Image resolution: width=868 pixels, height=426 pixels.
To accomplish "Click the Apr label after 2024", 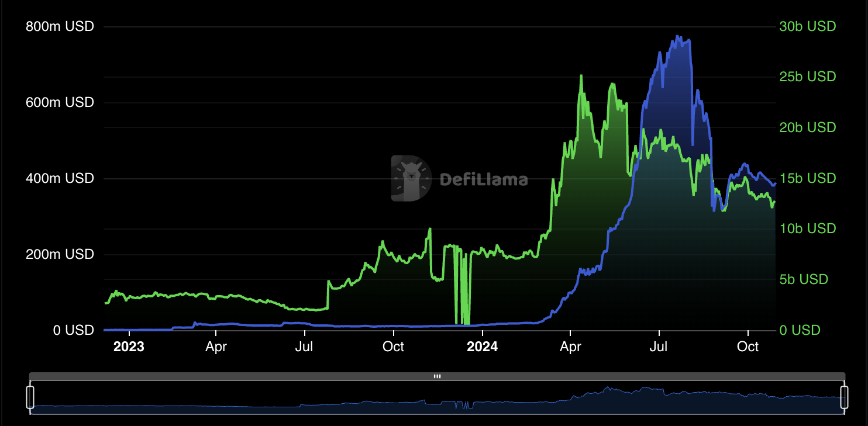I will pos(570,347).
